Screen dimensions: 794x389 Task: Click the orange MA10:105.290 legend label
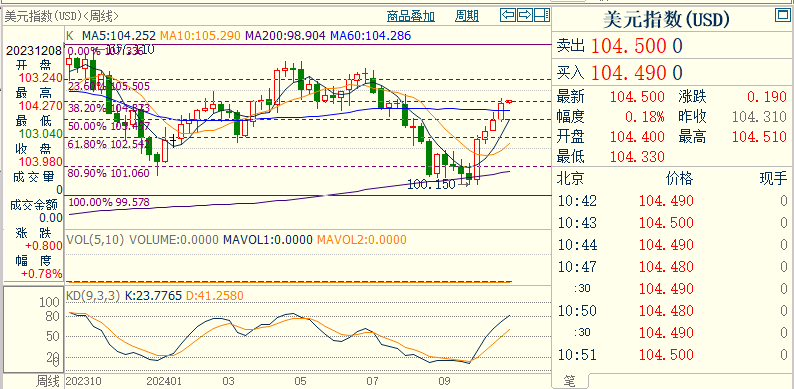[x=201, y=36]
